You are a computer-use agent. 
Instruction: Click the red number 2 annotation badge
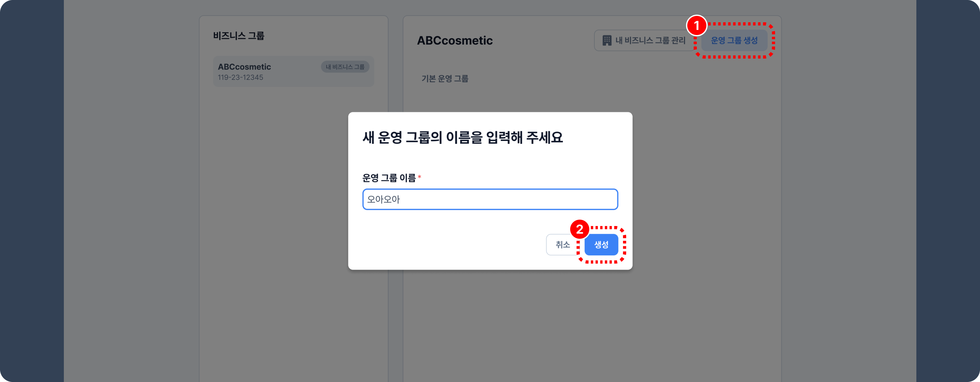point(579,229)
